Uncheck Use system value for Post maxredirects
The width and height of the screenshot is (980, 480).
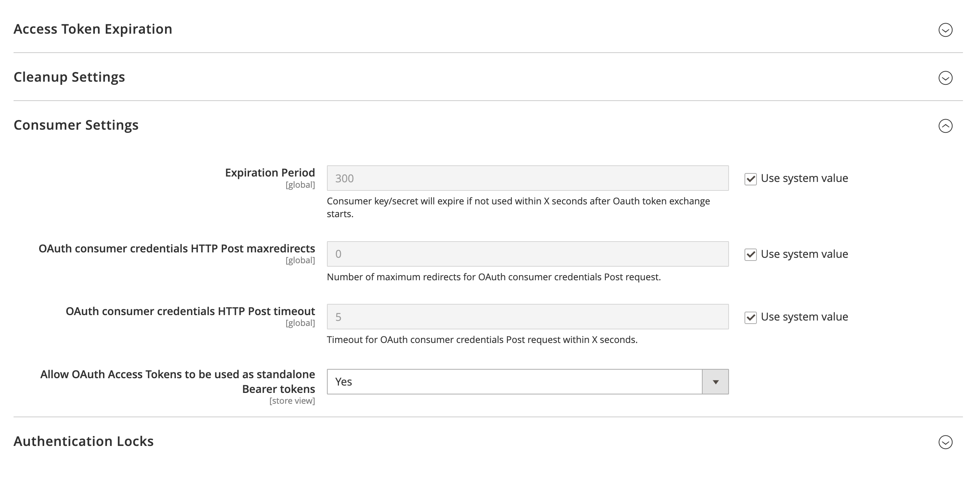[750, 255]
